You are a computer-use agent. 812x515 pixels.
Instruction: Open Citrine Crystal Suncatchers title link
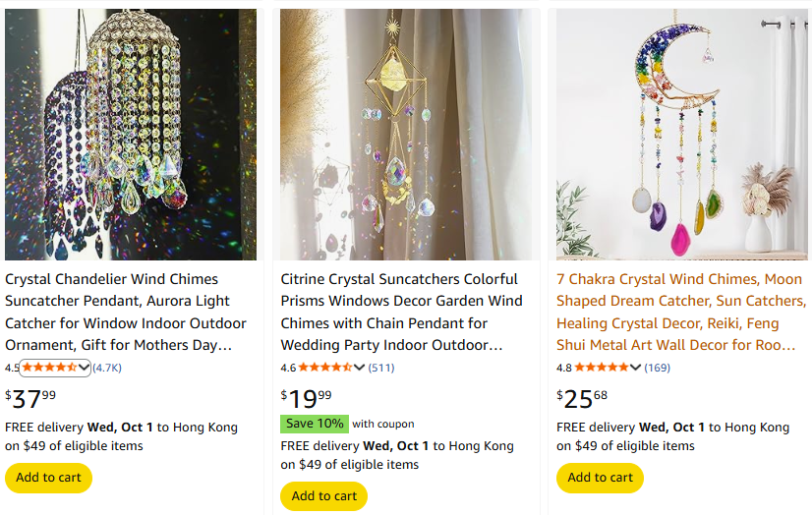pyautogui.click(x=401, y=312)
